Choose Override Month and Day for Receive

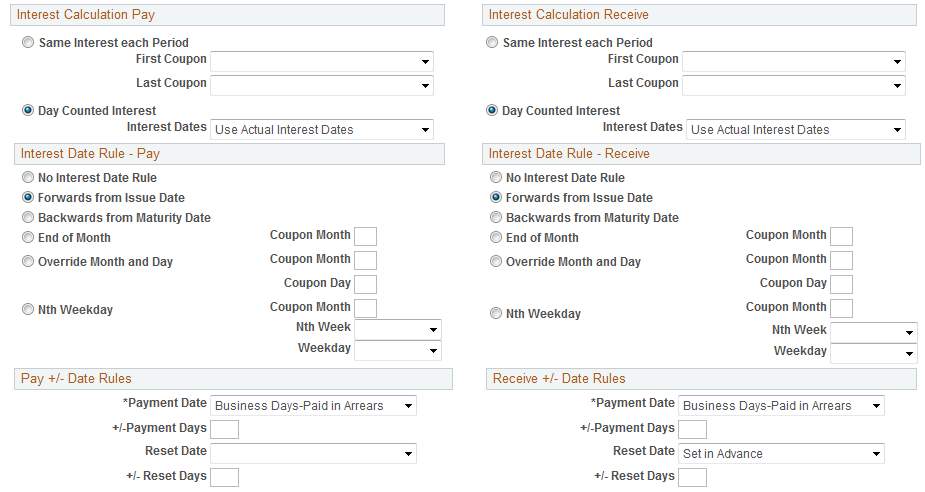click(x=496, y=262)
